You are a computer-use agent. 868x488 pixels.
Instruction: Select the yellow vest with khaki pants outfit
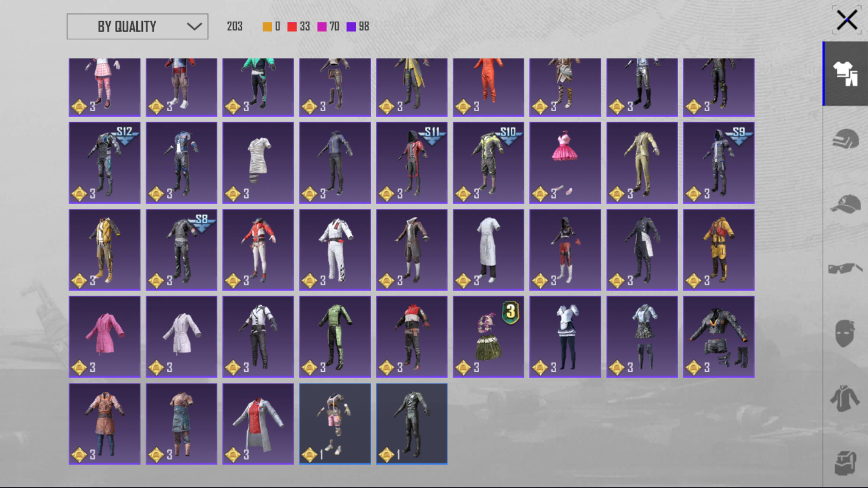104,249
